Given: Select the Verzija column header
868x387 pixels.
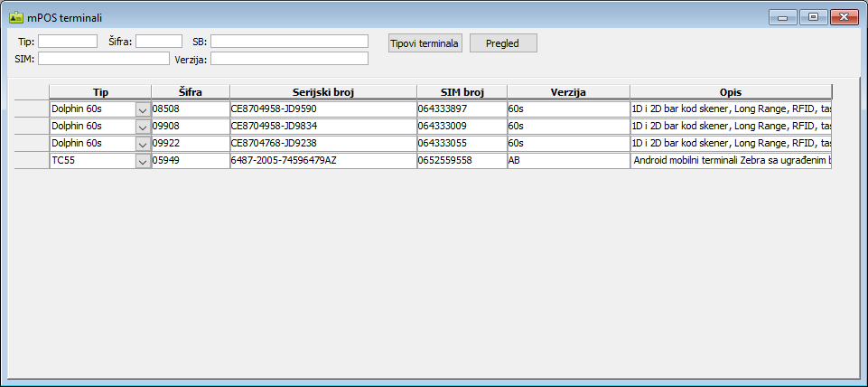Looking at the screenshot, I should pyautogui.click(x=568, y=91).
